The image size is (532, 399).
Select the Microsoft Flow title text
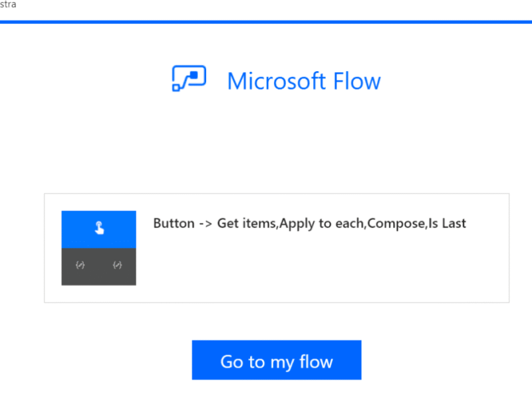tap(304, 81)
